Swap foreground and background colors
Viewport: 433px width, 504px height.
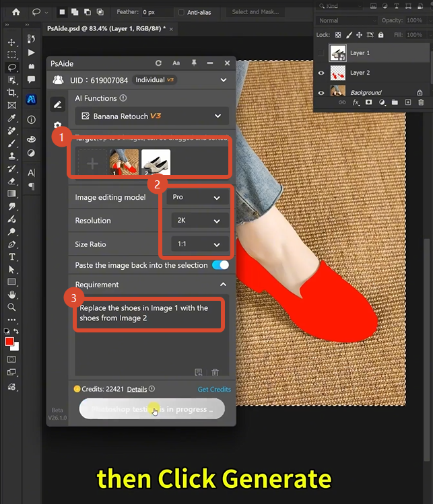click(x=15, y=331)
